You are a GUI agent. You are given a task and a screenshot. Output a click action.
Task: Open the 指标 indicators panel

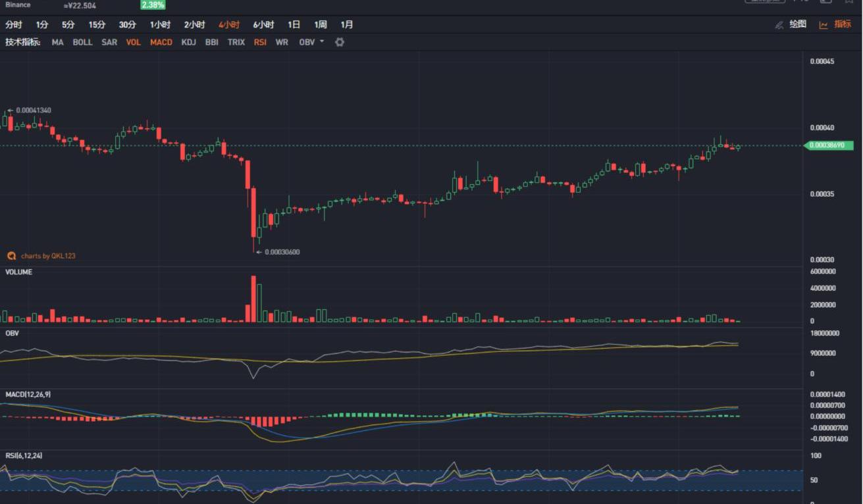tap(835, 24)
